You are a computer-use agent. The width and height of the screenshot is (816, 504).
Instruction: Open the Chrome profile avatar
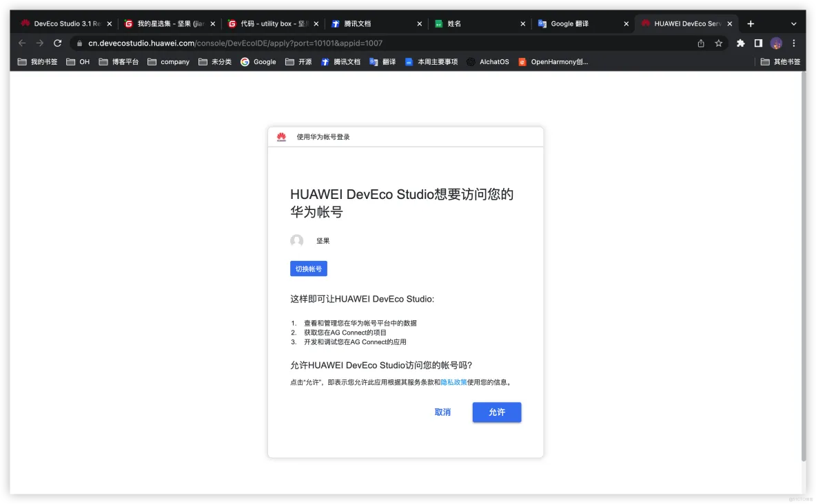[x=776, y=43]
